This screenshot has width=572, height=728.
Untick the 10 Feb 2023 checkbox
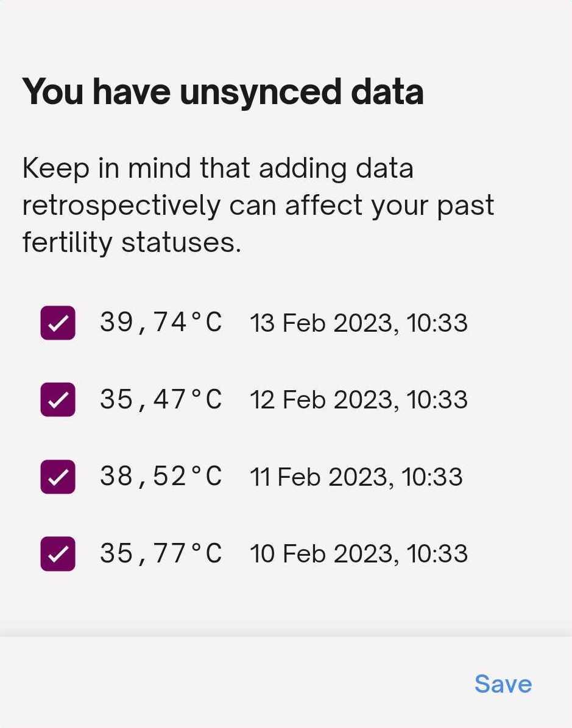click(x=58, y=553)
